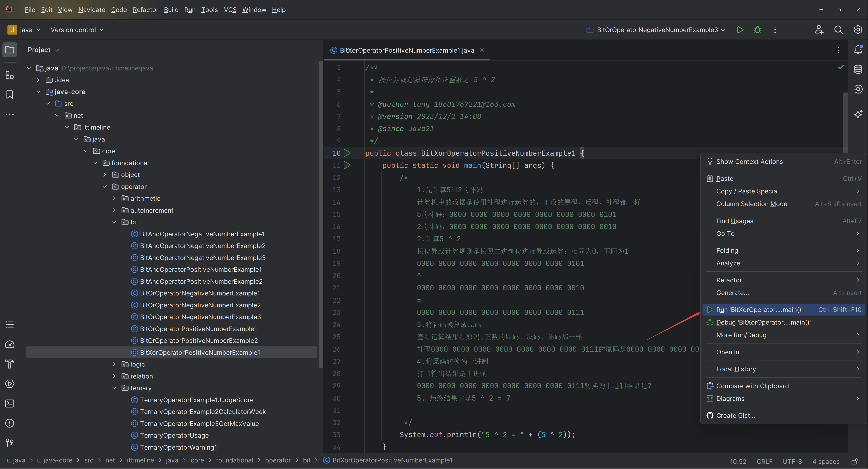Select TernaryOperatorUsage class in tree
868x469 pixels.
pyautogui.click(x=174, y=435)
